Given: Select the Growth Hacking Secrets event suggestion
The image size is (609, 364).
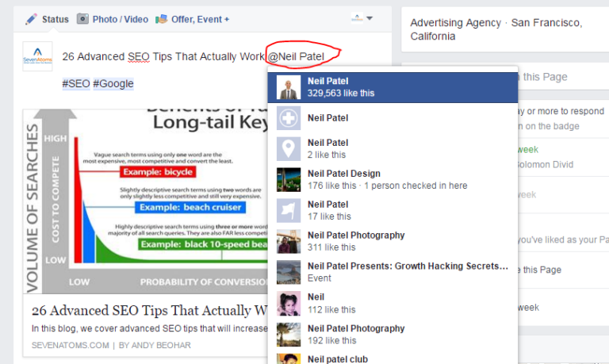Looking at the screenshot, I should (x=407, y=266).
